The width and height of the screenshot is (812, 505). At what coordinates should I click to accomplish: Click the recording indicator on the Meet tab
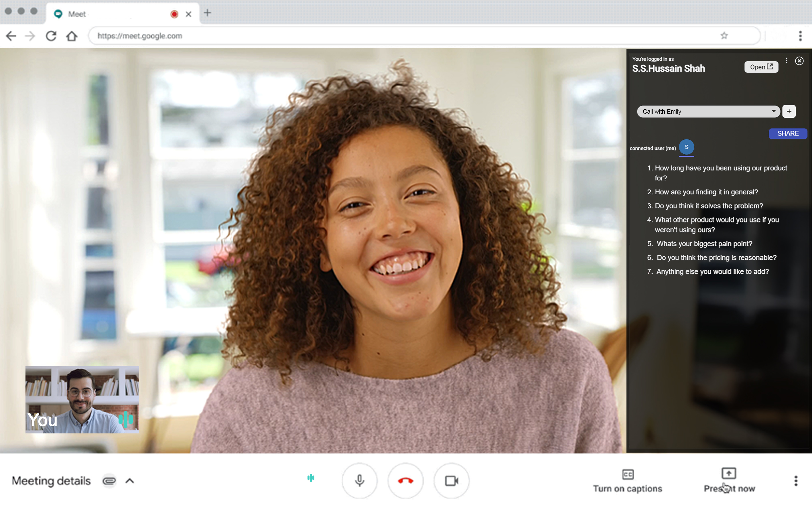(x=174, y=14)
